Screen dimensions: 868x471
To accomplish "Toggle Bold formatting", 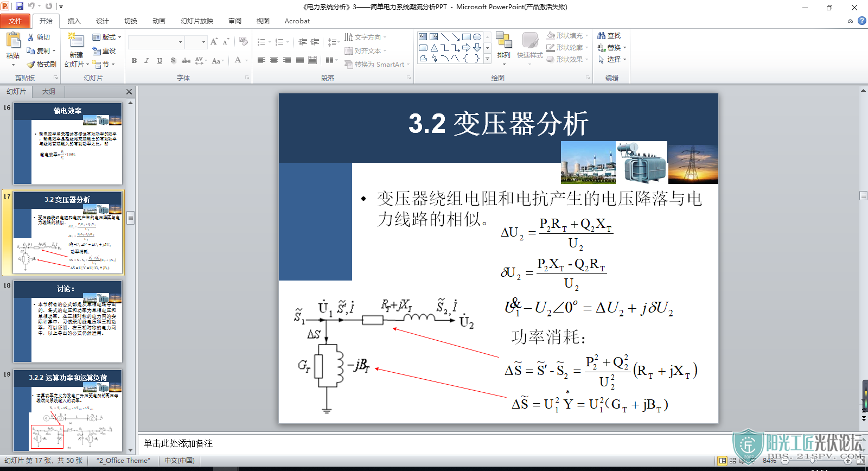I will (134, 61).
